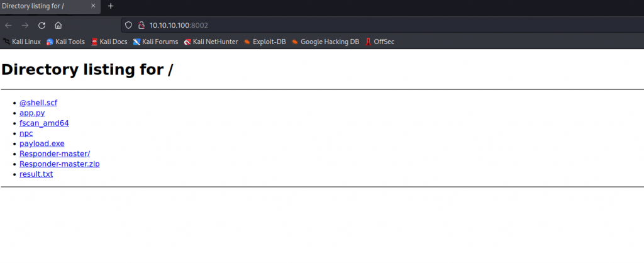Open the Kali Tools bookmark
644x263 pixels.
[x=65, y=42]
